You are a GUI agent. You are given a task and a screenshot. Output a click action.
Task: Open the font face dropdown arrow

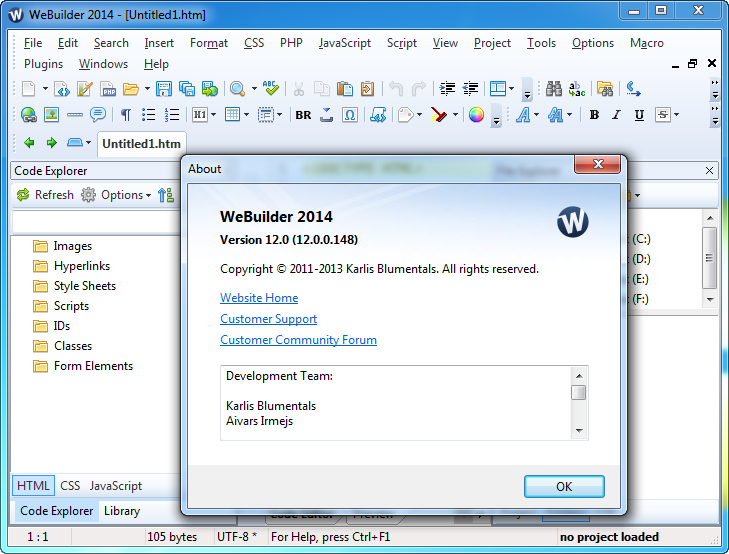(x=537, y=114)
